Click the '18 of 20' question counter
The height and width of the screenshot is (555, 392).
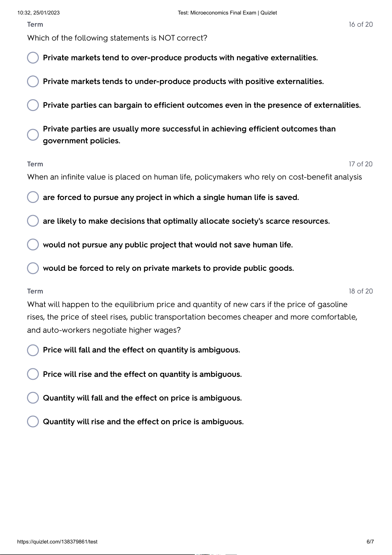[361, 291]
